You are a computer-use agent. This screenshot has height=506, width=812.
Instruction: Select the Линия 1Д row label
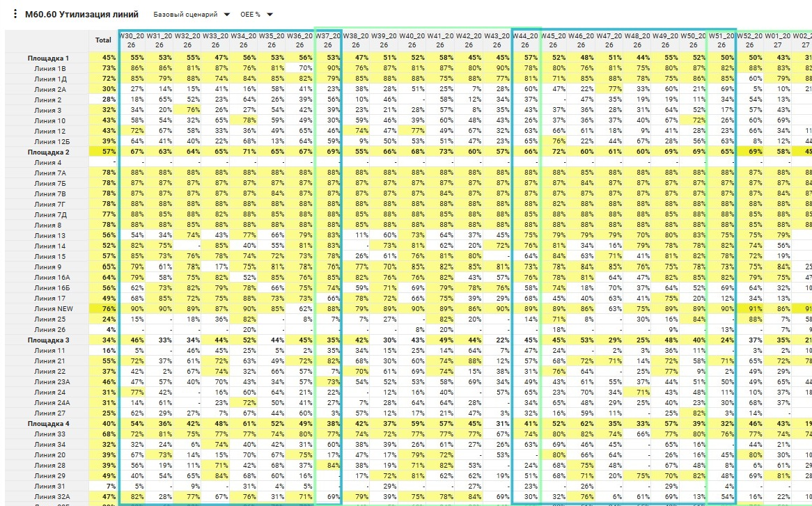[x=49, y=79]
